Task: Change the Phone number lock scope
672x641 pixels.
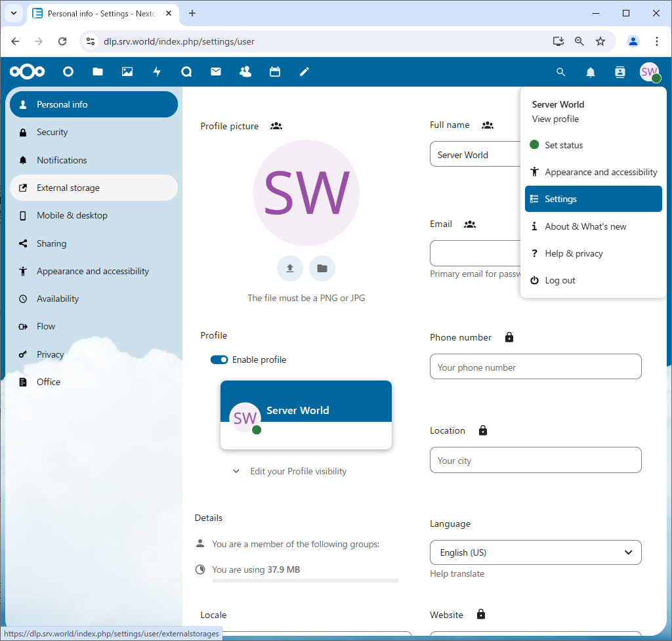Action: 509,337
